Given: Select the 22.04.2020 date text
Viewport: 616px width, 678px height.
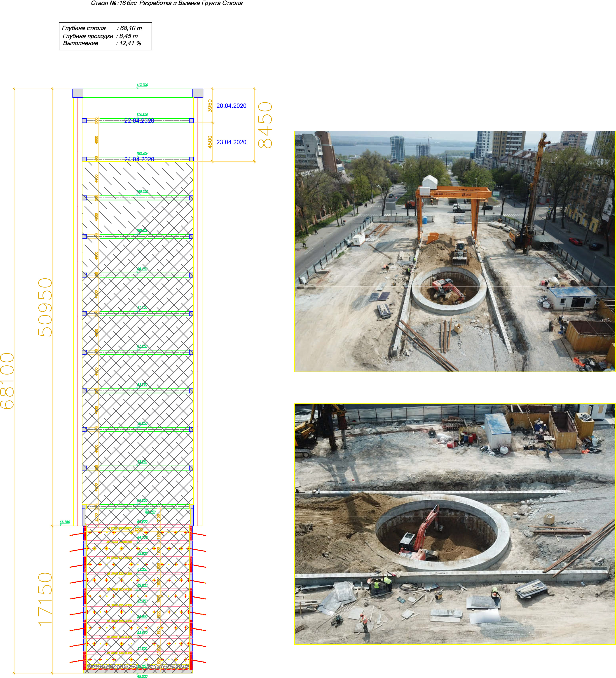Looking at the screenshot, I should [139, 120].
